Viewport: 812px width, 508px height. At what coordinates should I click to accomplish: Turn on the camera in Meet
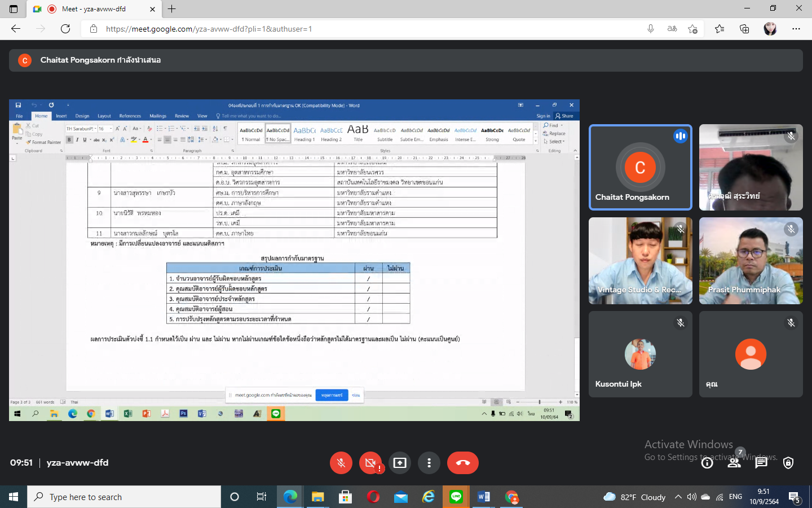pyautogui.click(x=370, y=463)
